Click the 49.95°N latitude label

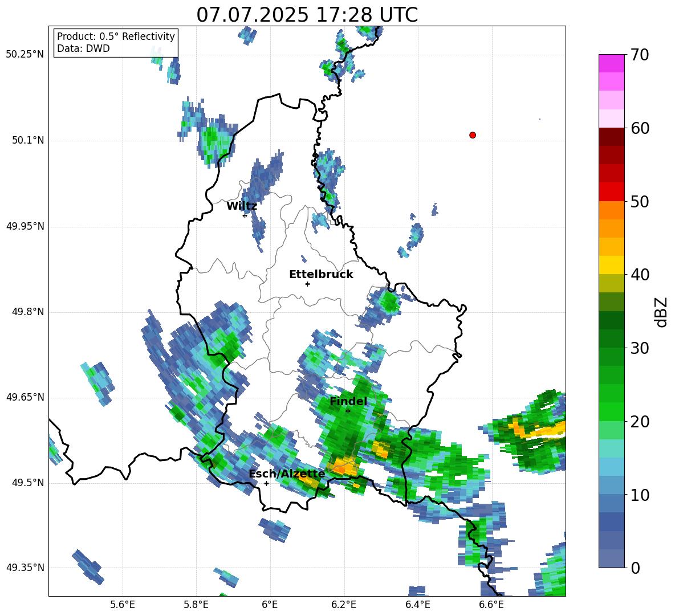[x=25, y=226]
